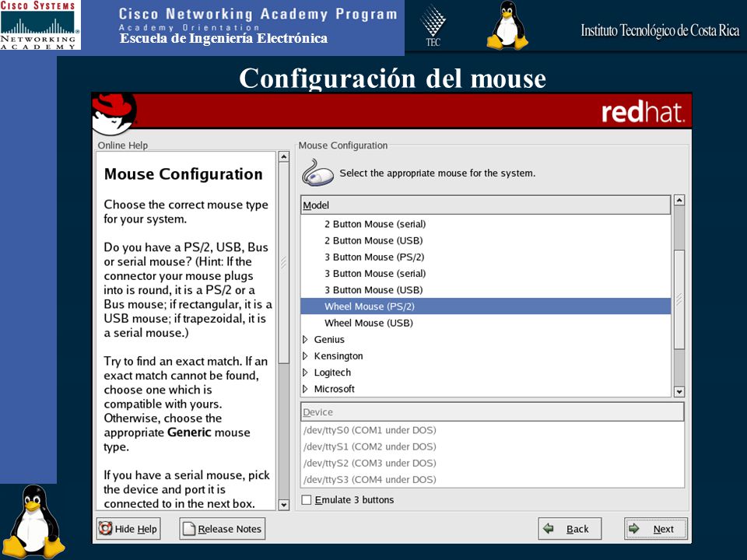Click the redhat wordmark in banner
The width and height of the screenshot is (747, 560).
click(x=643, y=112)
